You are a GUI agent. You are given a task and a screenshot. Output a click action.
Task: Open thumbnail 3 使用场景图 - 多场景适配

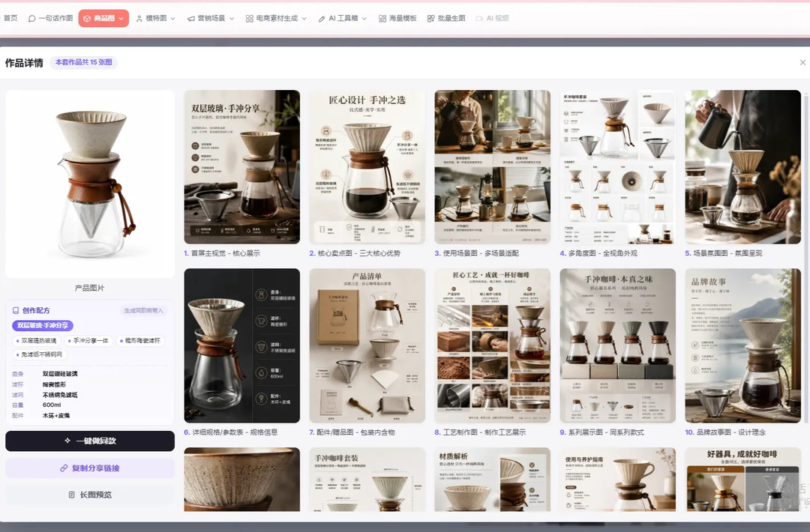492,166
